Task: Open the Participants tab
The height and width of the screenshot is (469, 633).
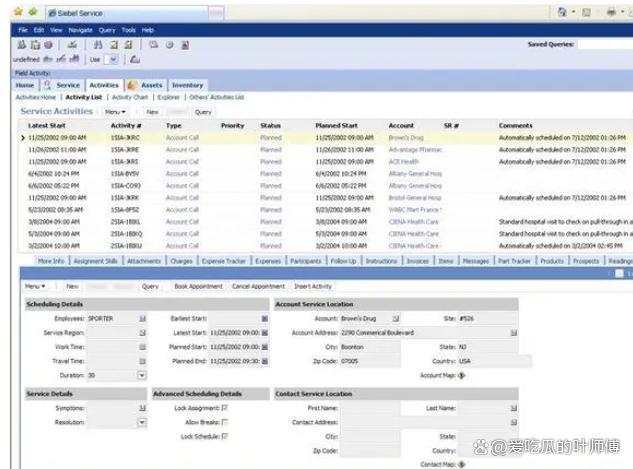Action: coord(306,261)
